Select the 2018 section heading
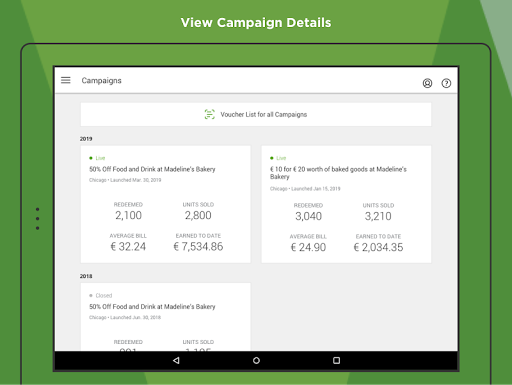 [86, 276]
